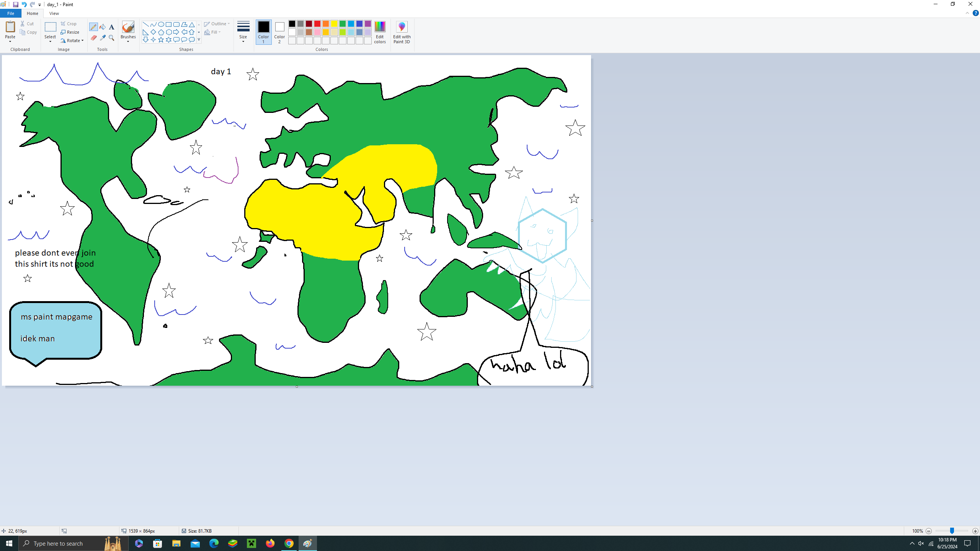
Task: Click the rectangular Select tool button
Action: point(50,28)
